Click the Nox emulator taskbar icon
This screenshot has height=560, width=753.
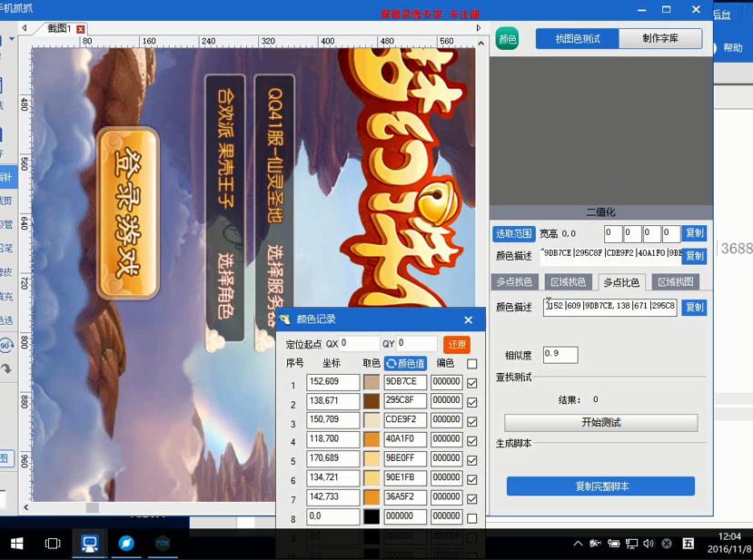pyautogui.click(x=163, y=543)
